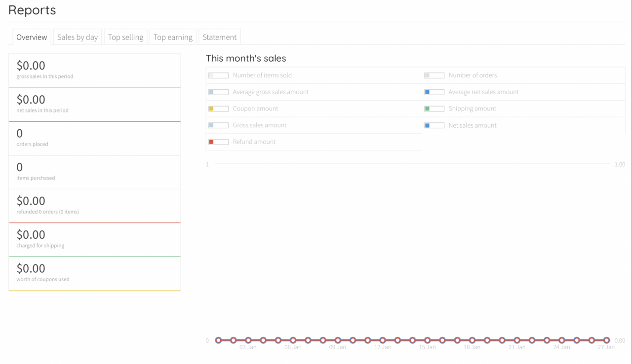Open the Top earning tab
This screenshot has width=632, height=364.
click(173, 37)
